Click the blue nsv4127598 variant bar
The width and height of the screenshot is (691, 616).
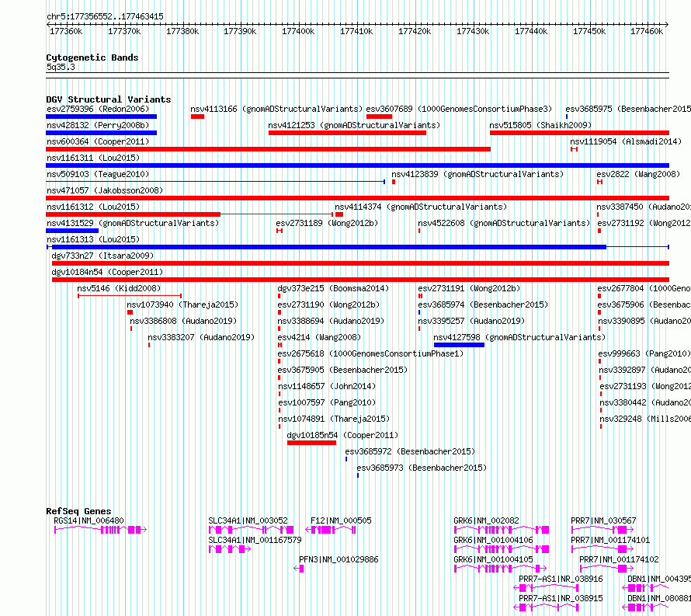tap(459, 345)
